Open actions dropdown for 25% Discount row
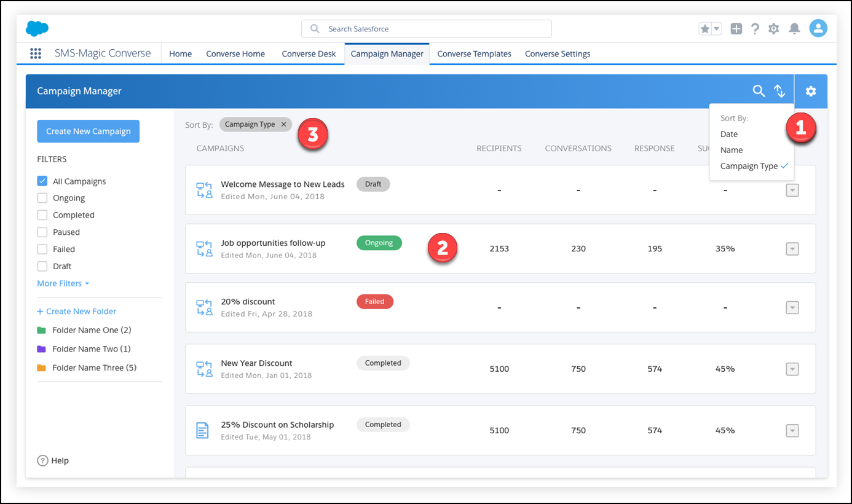 pos(792,430)
